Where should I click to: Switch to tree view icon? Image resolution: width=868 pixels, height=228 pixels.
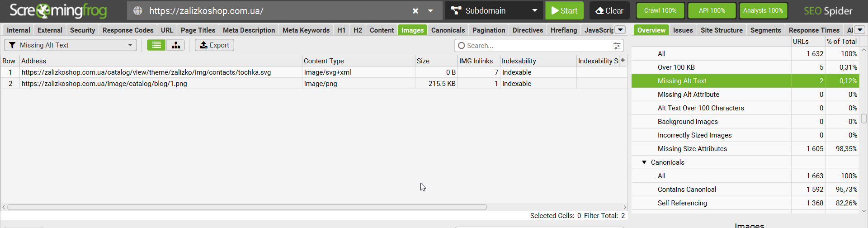click(x=175, y=45)
